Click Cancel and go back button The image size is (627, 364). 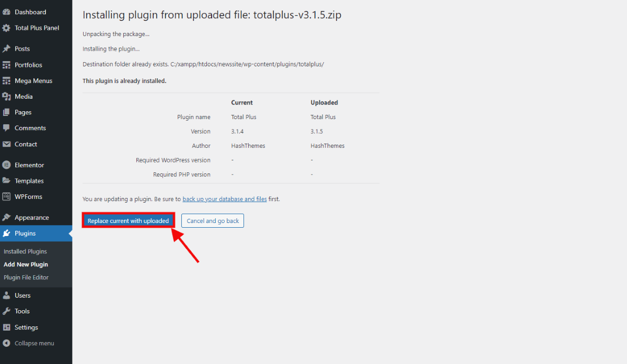213,220
